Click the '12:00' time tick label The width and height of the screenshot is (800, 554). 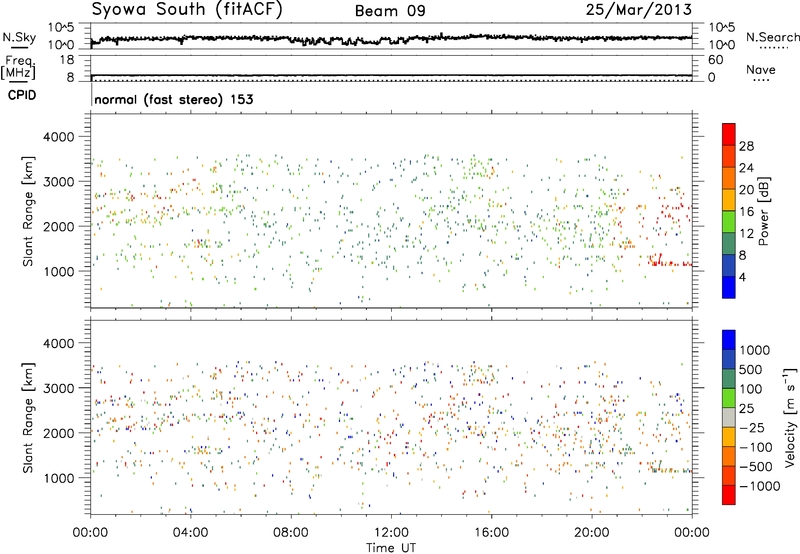[x=391, y=533]
